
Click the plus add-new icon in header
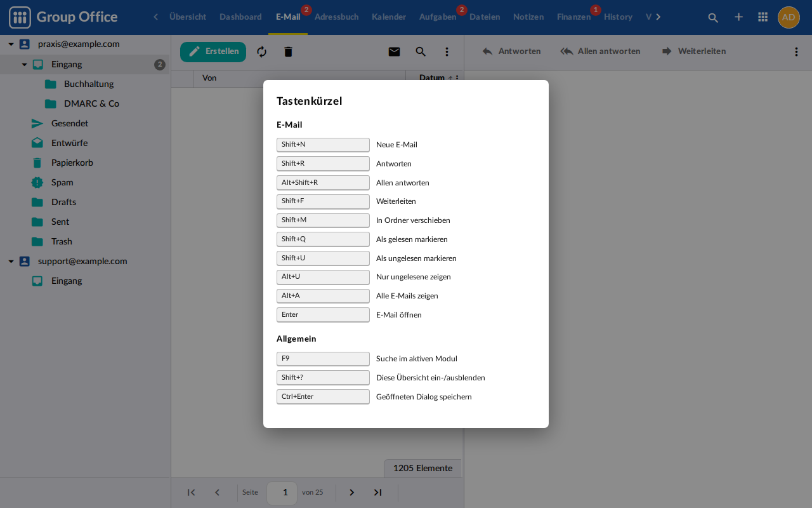click(x=738, y=17)
